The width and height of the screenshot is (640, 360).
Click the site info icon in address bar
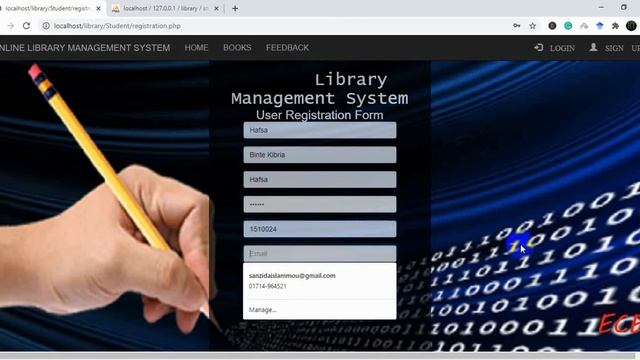click(46, 26)
